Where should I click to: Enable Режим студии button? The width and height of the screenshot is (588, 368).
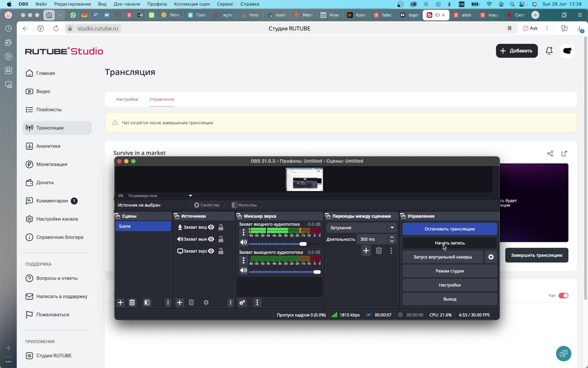pyautogui.click(x=450, y=271)
